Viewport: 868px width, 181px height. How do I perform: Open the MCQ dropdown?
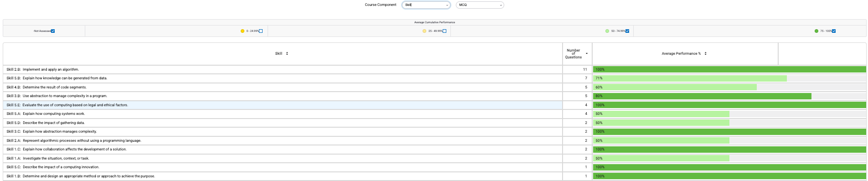[480, 5]
